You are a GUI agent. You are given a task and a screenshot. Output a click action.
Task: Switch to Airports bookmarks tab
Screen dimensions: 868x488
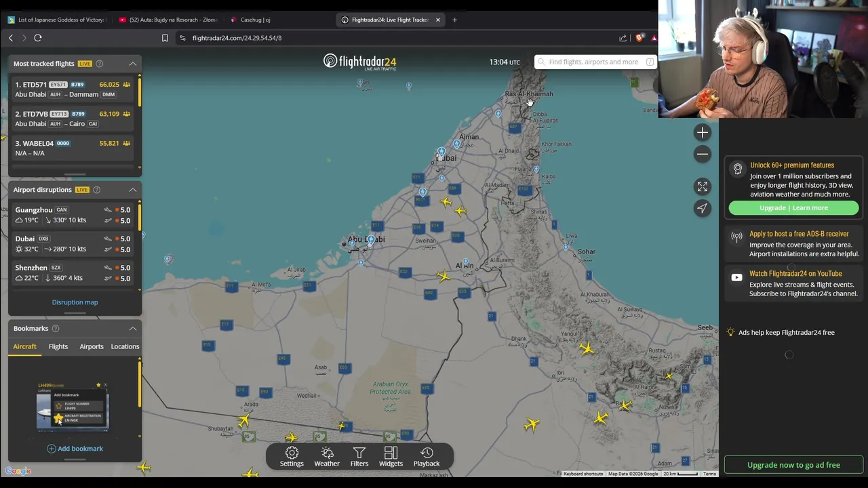pos(92,346)
